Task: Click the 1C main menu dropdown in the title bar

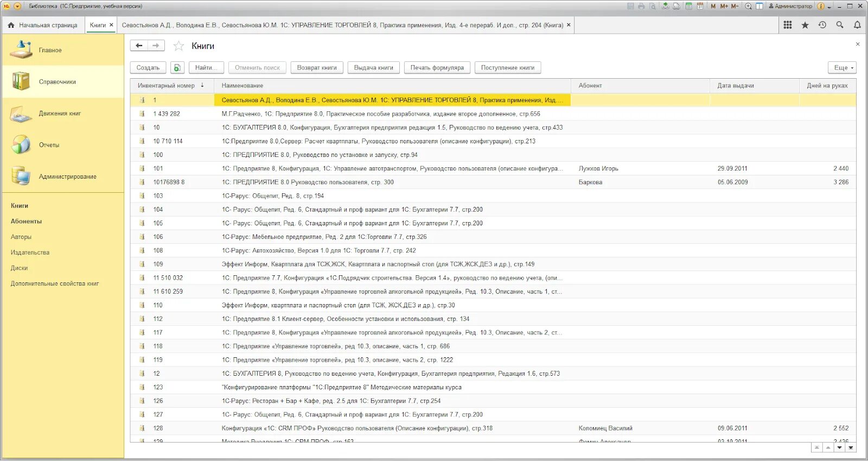Action: point(17,6)
